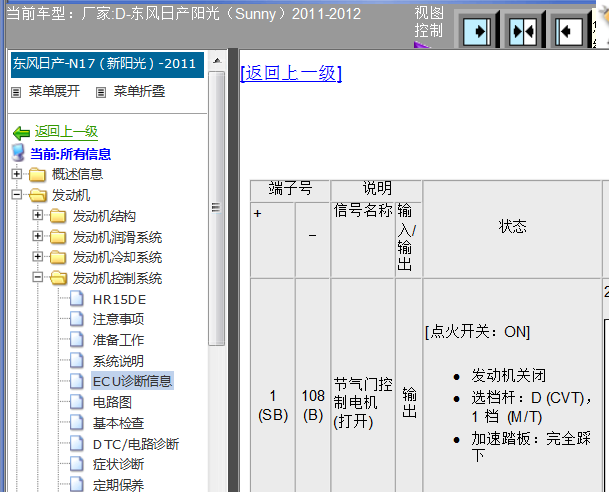
Task: Click the 注意事项 document icon
Action: coord(77,319)
